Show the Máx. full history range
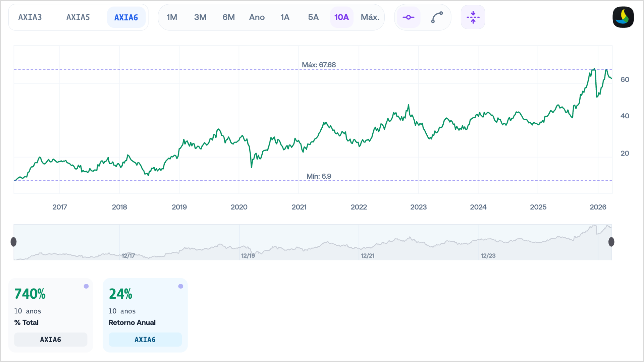Image resolution: width=644 pixels, height=362 pixels. [370, 17]
